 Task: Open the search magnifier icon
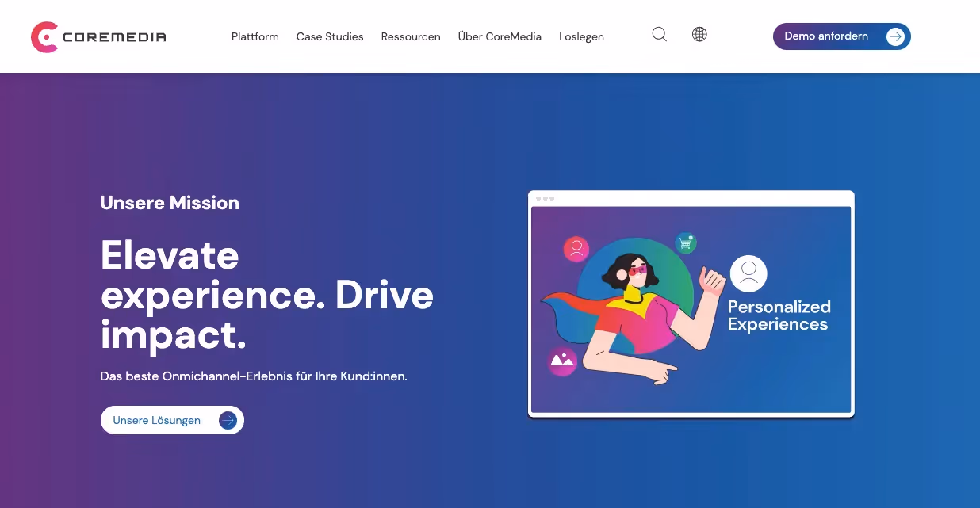[659, 34]
